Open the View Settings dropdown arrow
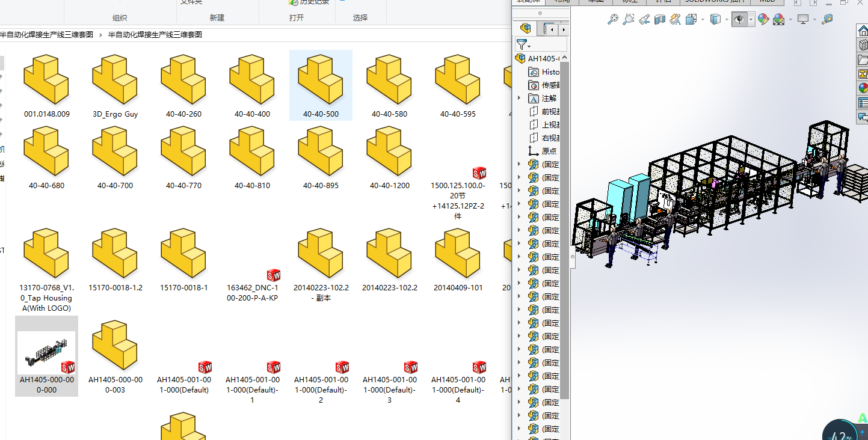Image resolution: width=868 pixels, height=440 pixels. tap(814, 19)
